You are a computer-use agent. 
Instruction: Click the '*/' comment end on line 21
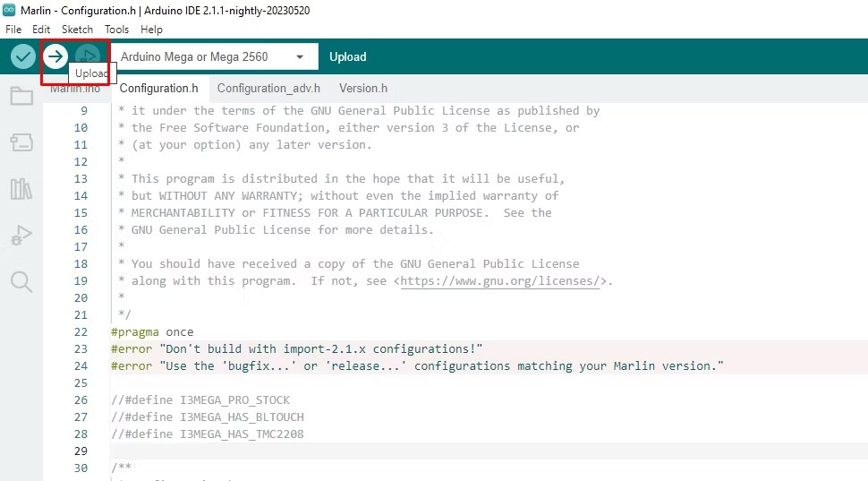(x=124, y=314)
